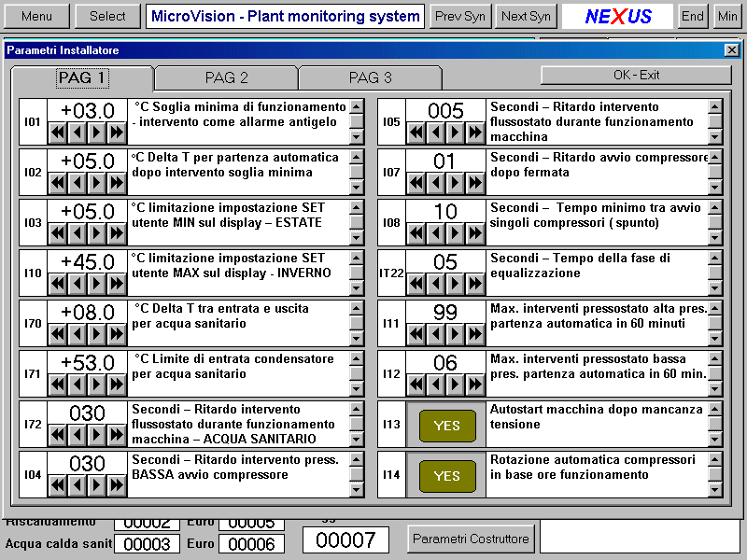Toggle the I14 compressor rotation YES button

[447, 476]
